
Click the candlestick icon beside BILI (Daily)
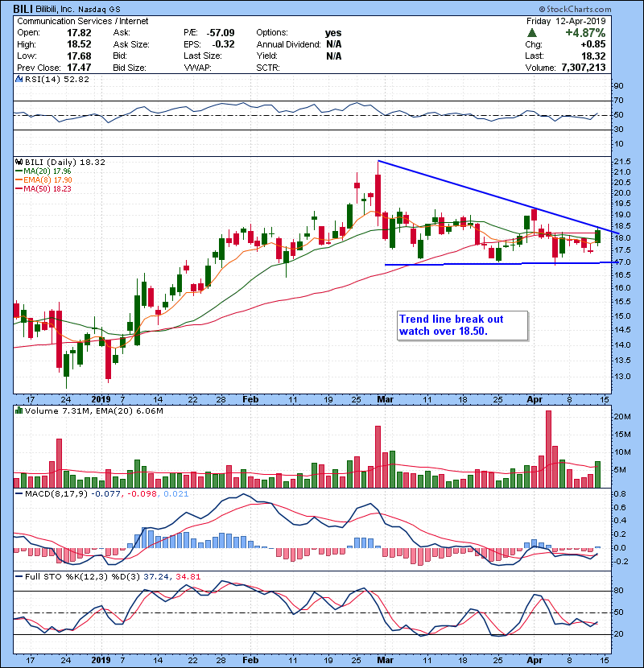point(19,162)
